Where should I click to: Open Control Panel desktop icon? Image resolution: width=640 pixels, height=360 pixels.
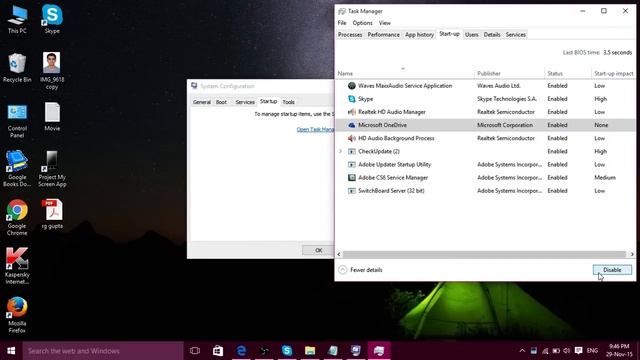point(17,120)
